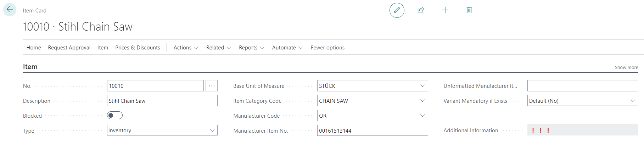The height and width of the screenshot is (149, 644).
Task: Click the red exclamation marks in Additional Information
Action: pos(540,131)
